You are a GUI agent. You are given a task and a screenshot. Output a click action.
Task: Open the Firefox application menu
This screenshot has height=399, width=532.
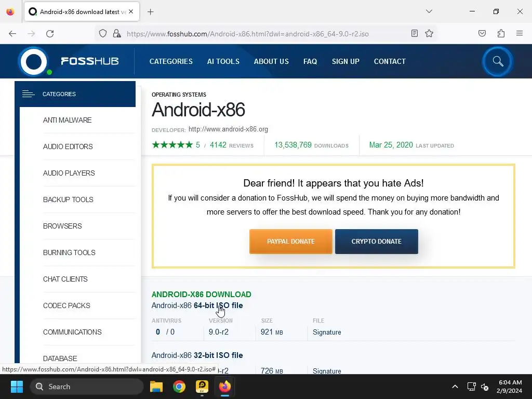(x=520, y=33)
